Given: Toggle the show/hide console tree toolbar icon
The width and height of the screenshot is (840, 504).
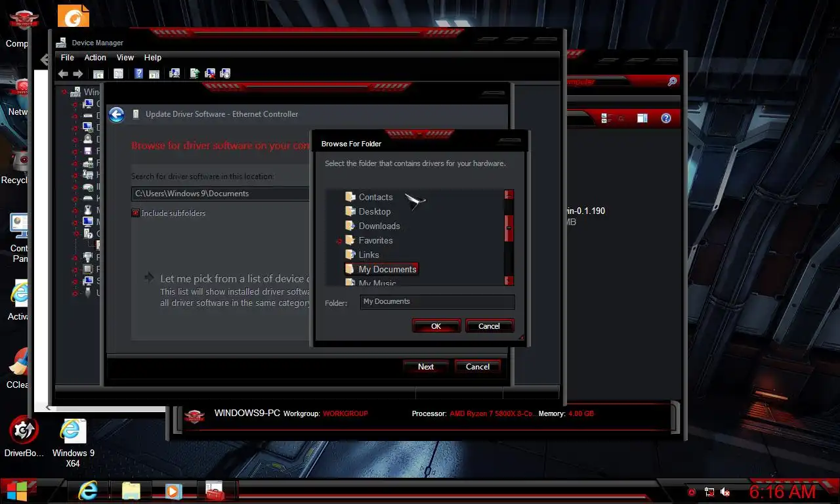Looking at the screenshot, I should [x=98, y=73].
